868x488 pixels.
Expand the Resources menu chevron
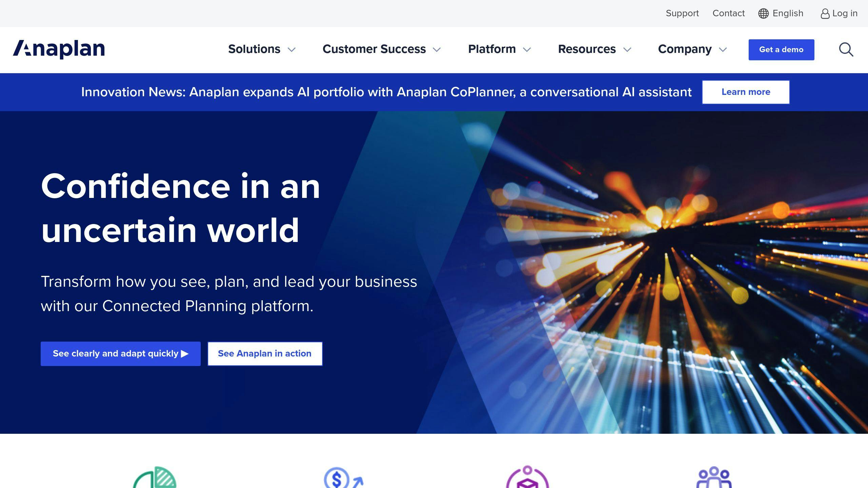(627, 50)
